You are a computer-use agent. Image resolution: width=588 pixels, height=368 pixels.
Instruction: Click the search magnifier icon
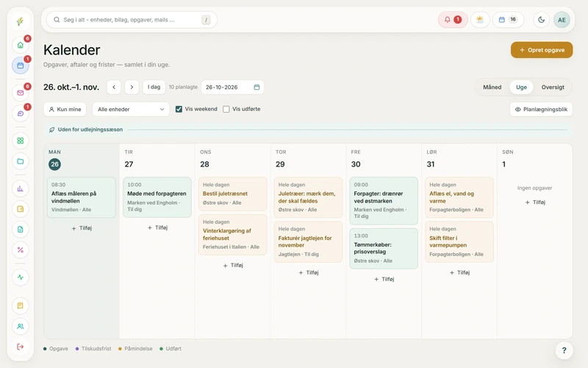[x=57, y=20]
